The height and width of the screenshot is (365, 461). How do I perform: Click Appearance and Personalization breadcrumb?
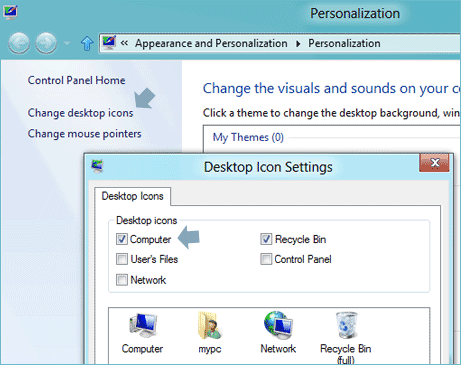click(x=211, y=43)
